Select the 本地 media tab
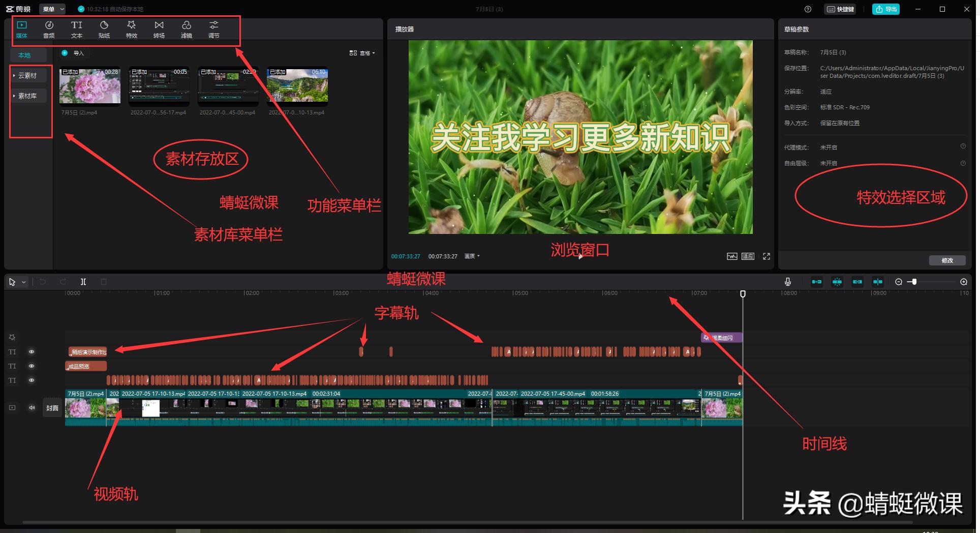980x533 pixels. coord(28,54)
